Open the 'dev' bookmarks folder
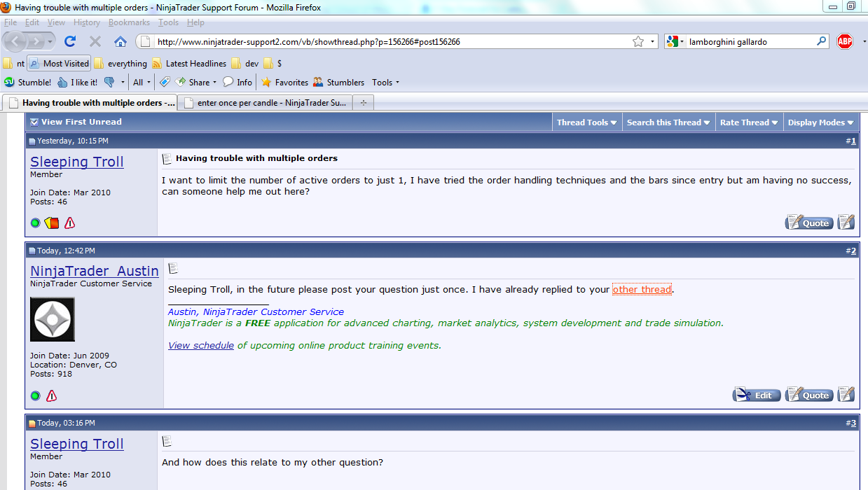The width and height of the screenshot is (868, 490). pos(245,63)
